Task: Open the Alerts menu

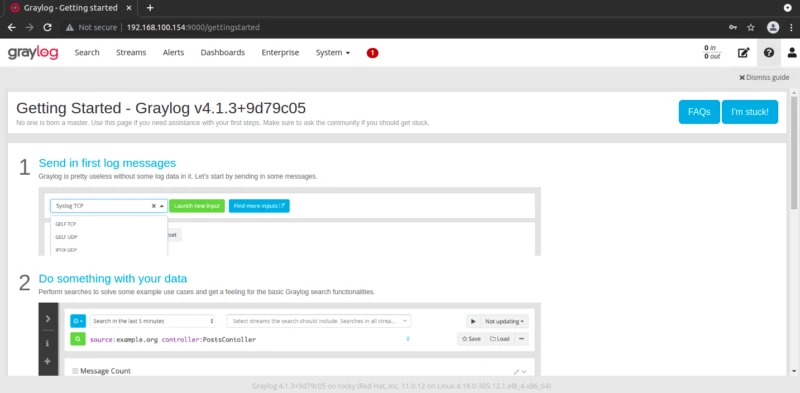Action: pyautogui.click(x=173, y=53)
